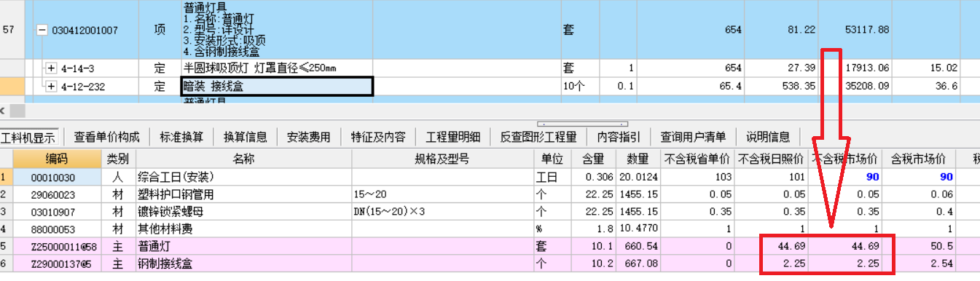
Task: Click the 名称 column header
Action: point(244,159)
